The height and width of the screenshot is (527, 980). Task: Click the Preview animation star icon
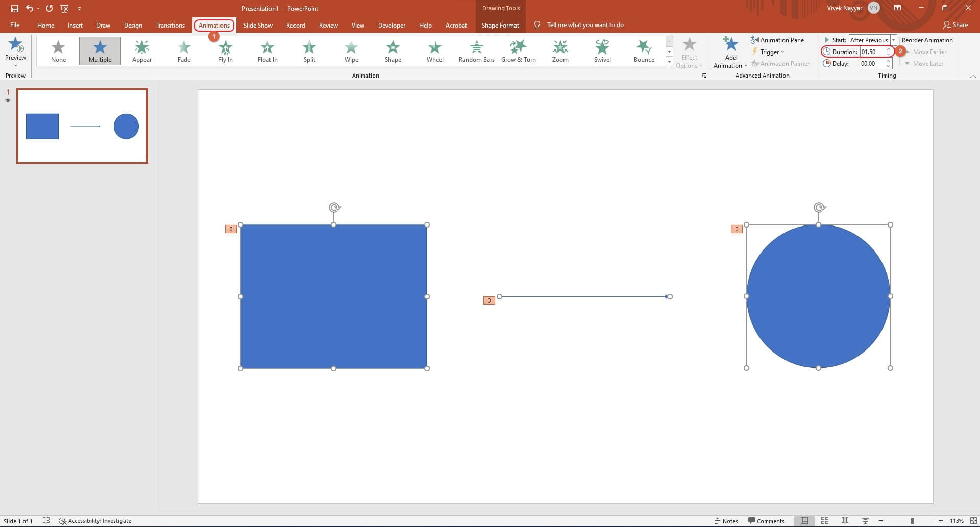click(x=16, y=45)
